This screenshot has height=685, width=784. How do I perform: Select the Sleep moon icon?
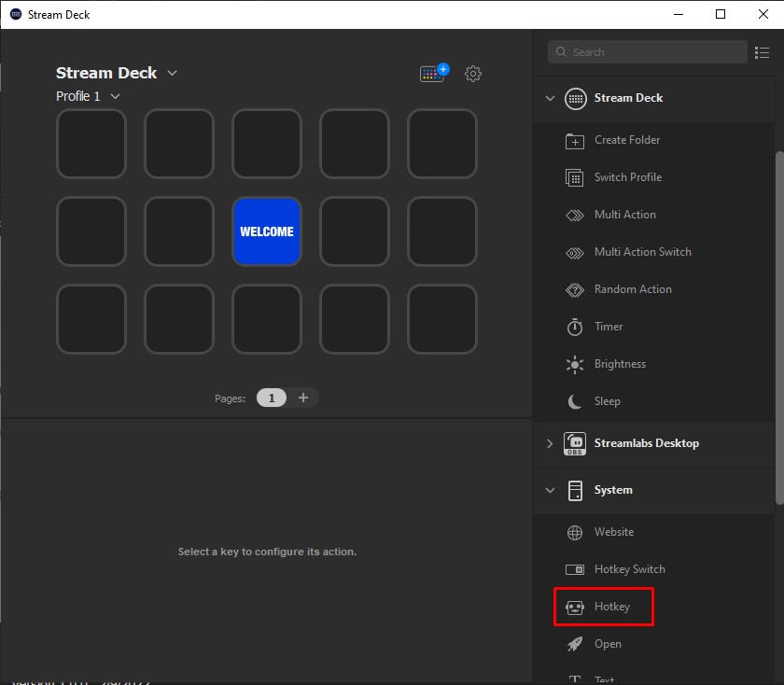click(575, 401)
